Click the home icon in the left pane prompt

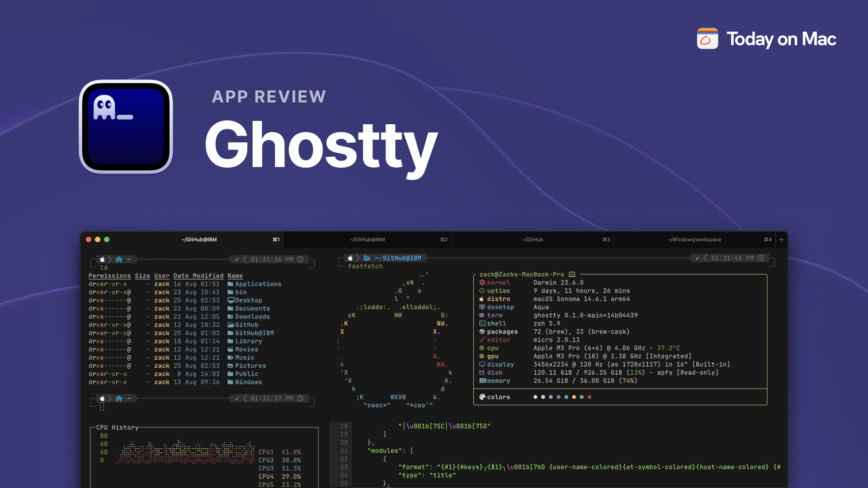click(x=119, y=259)
